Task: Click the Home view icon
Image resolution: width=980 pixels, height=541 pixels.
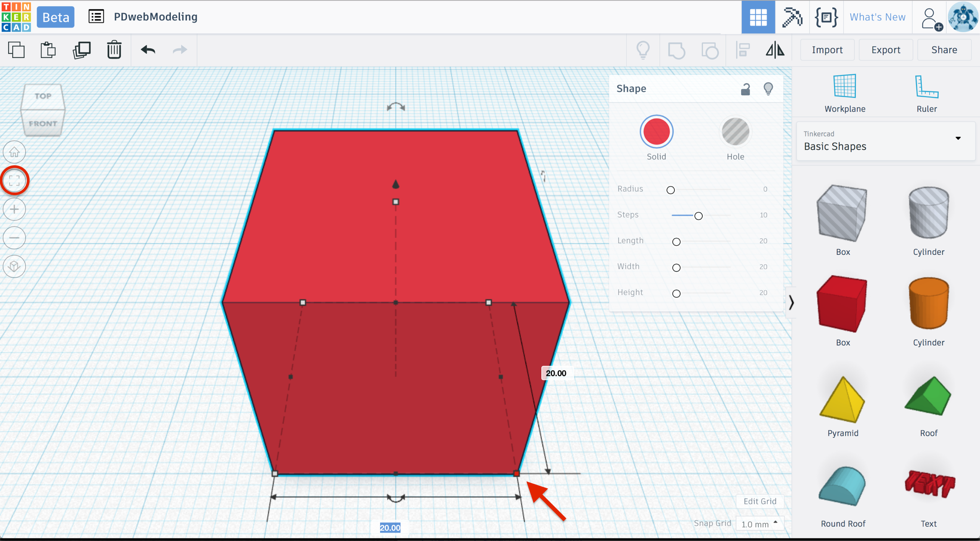Action: point(14,152)
